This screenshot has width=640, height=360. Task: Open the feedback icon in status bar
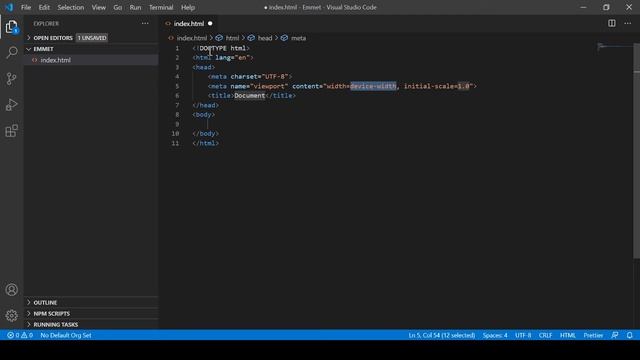click(x=615, y=335)
